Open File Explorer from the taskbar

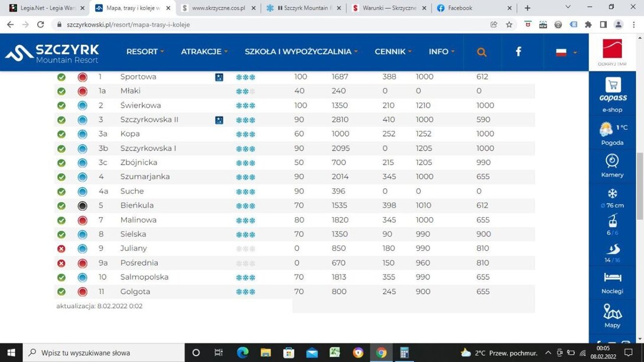click(x=266, y=353)
